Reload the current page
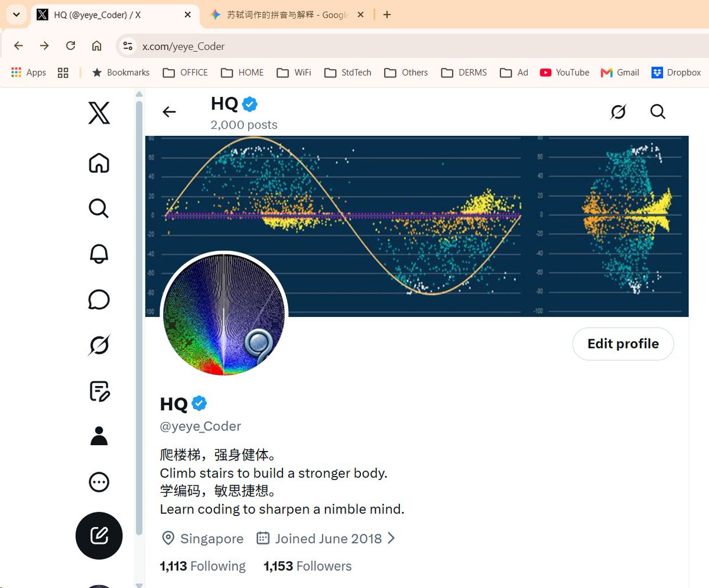709x588 pixels. 70,45
